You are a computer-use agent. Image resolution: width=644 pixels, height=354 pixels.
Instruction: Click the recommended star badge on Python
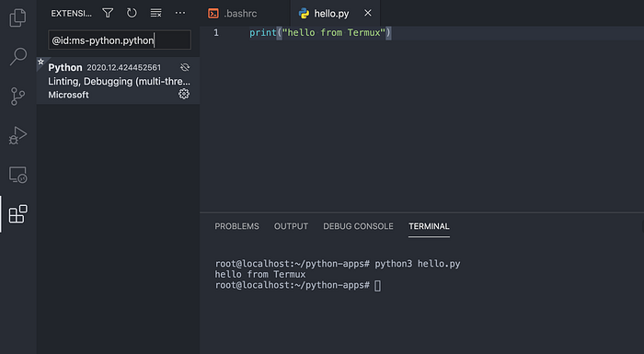tap(40, 62)
